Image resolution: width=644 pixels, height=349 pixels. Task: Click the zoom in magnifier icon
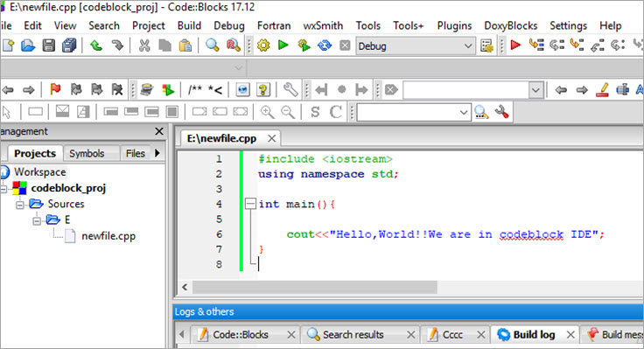click(268, 112)
